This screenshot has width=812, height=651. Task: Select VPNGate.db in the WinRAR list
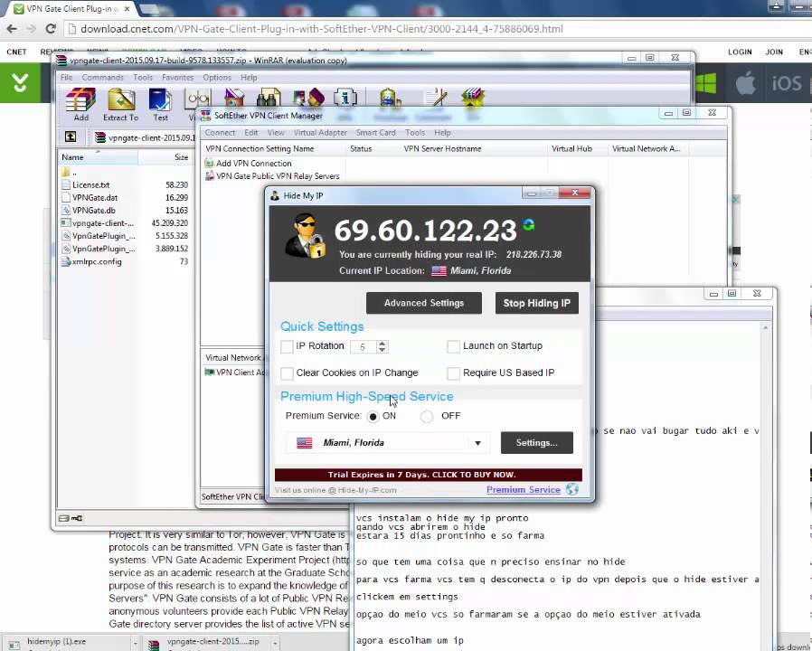point(94,211)
